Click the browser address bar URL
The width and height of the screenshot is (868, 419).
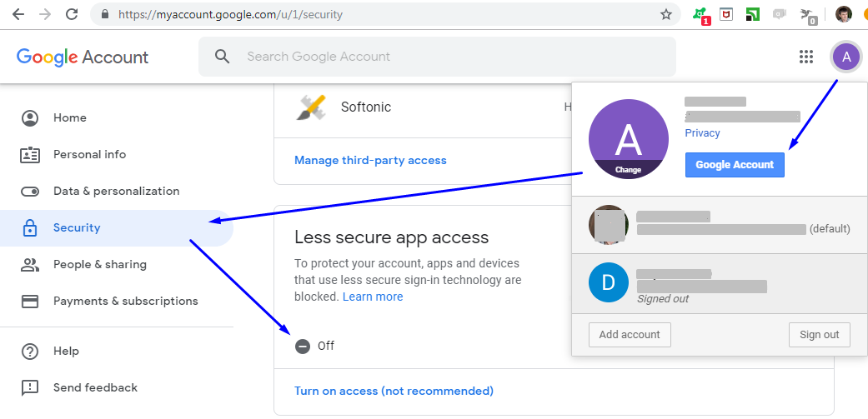230,15
